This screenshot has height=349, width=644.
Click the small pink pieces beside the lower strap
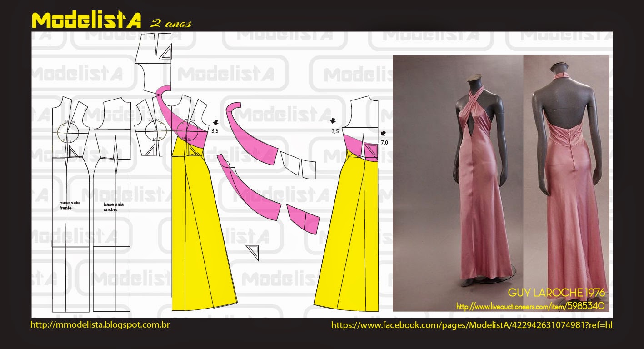[x=303, y=219]
